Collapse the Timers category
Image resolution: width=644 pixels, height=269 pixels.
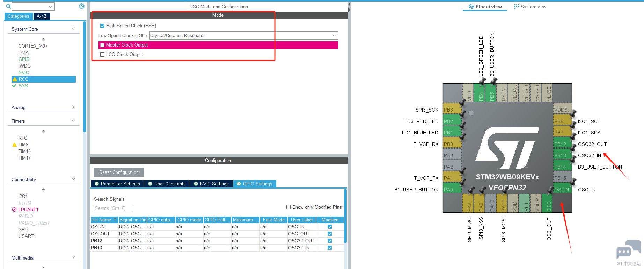(73, 121)
